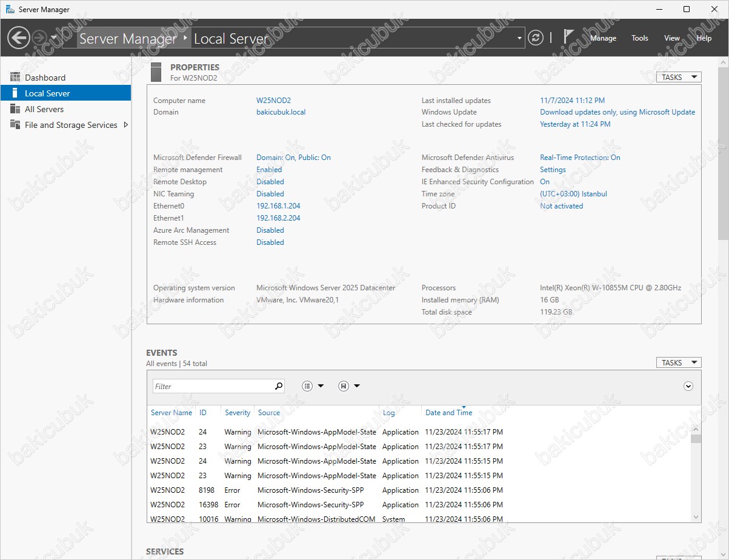The height and width of the screenshot is (560, 729).
Task: Sort events by ID column header
Action: point(203,413)
